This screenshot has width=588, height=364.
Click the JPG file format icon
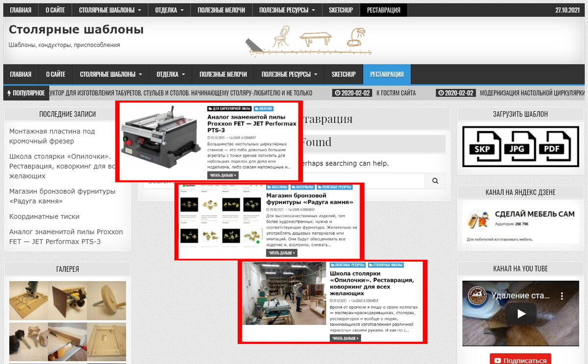[520, 147]
